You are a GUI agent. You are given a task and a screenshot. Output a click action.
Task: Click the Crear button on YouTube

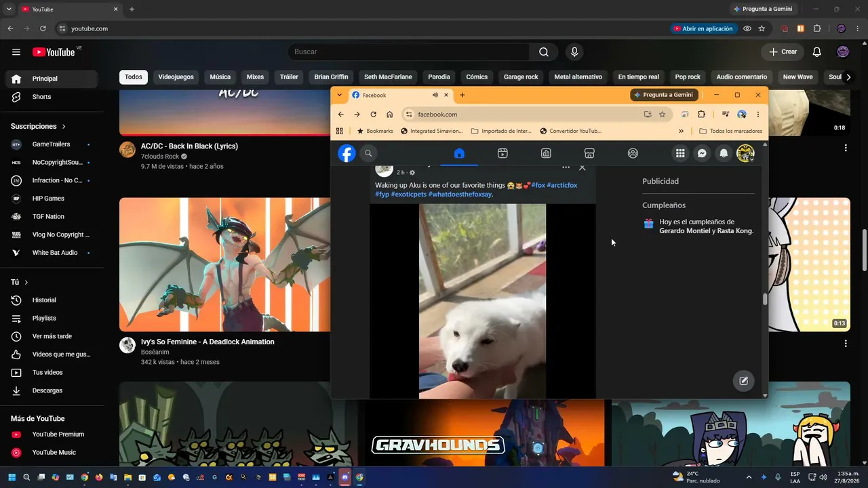tap(782, 52)
